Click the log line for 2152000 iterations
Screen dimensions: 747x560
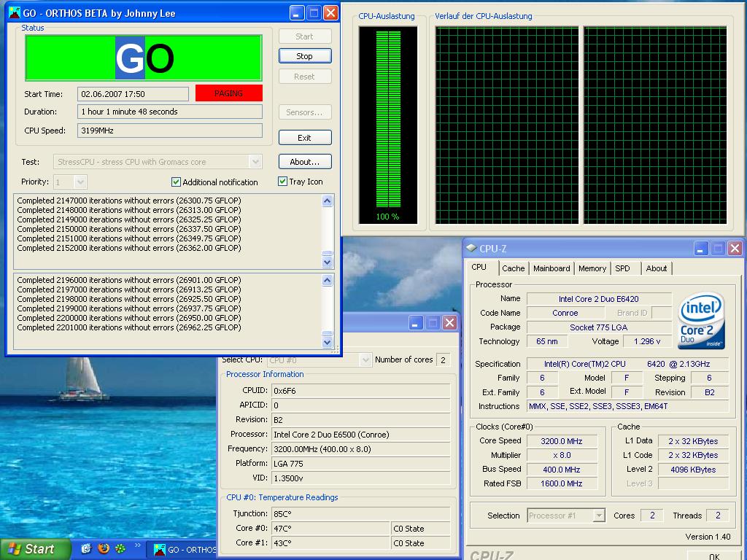click(129, 248)
